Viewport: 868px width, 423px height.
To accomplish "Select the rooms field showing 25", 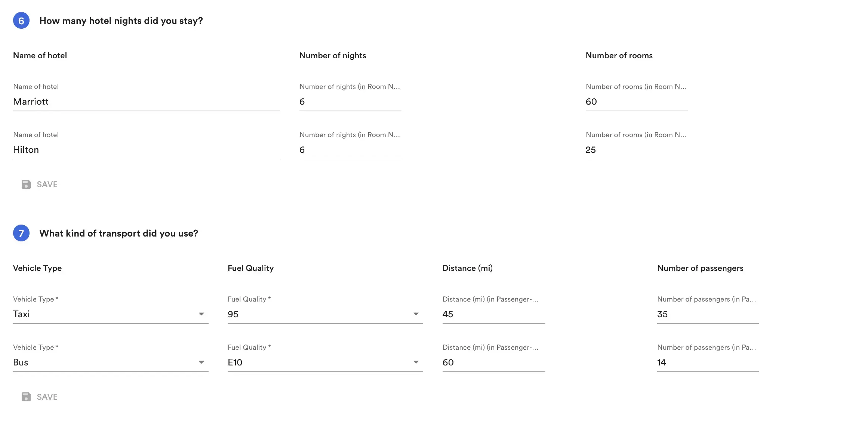I will (635, 149).
